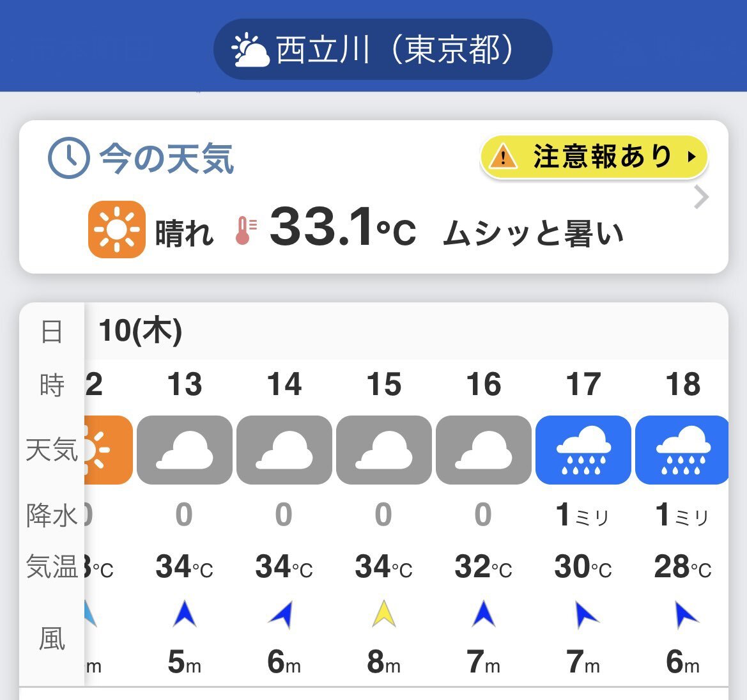Select the 17 o'clock rain icon

click(x=583, y=450)
